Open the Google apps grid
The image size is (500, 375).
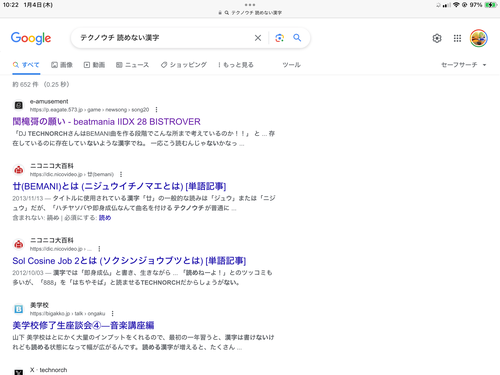point(457,38)
